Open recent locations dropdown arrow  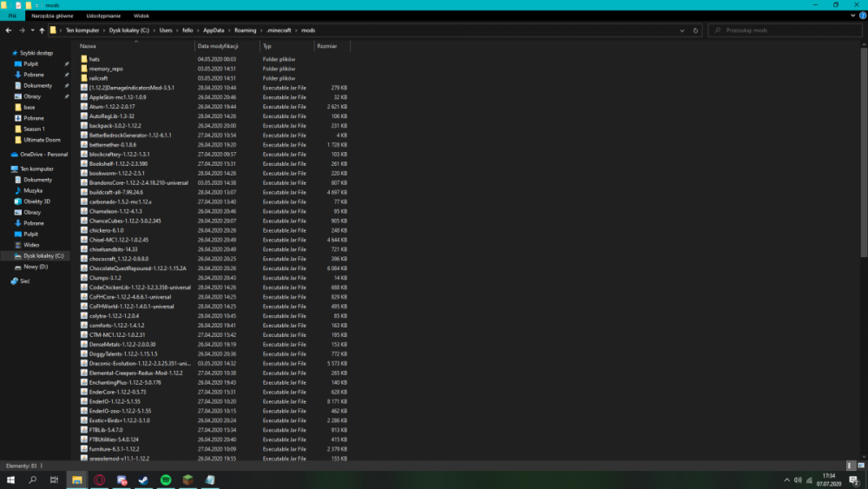[x=32, y=30]
